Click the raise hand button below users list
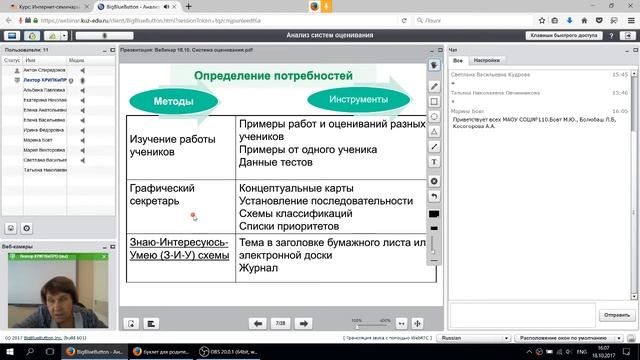 (x=11, y=229)
